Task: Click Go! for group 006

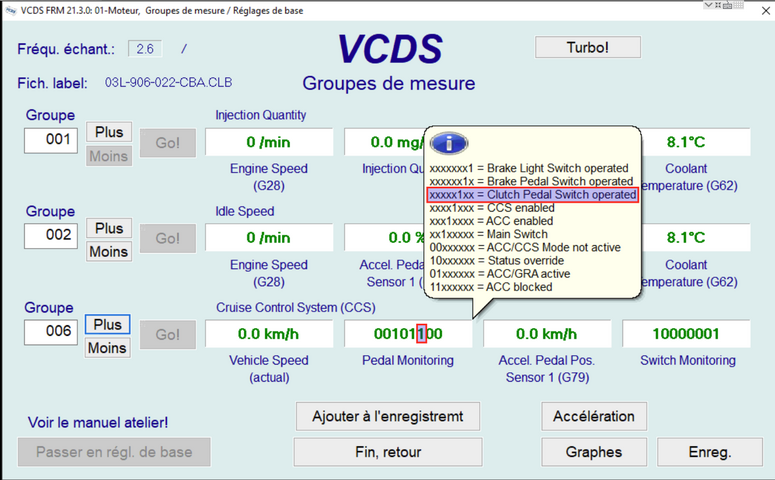Action: (x=168, y=335)
